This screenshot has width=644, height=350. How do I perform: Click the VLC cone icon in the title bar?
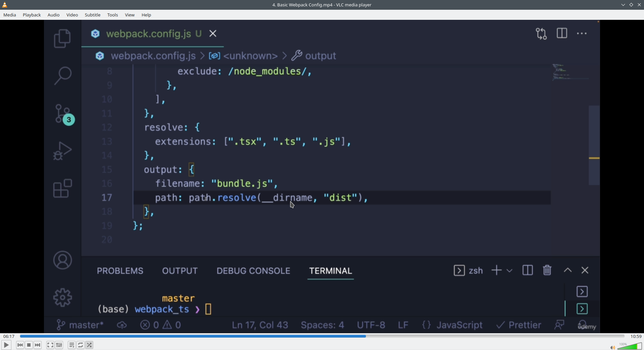point(5,5)
